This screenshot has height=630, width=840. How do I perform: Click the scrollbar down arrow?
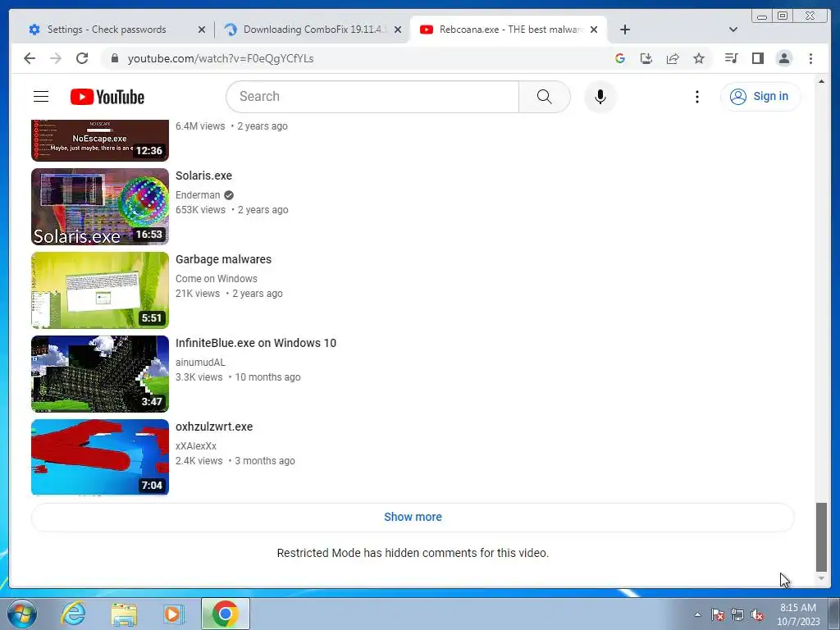click(821, 578)
